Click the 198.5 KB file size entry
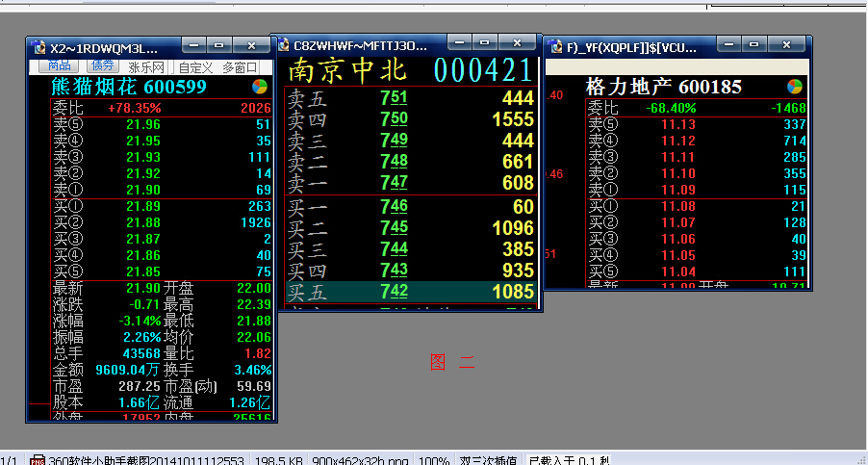 [278, 460]
